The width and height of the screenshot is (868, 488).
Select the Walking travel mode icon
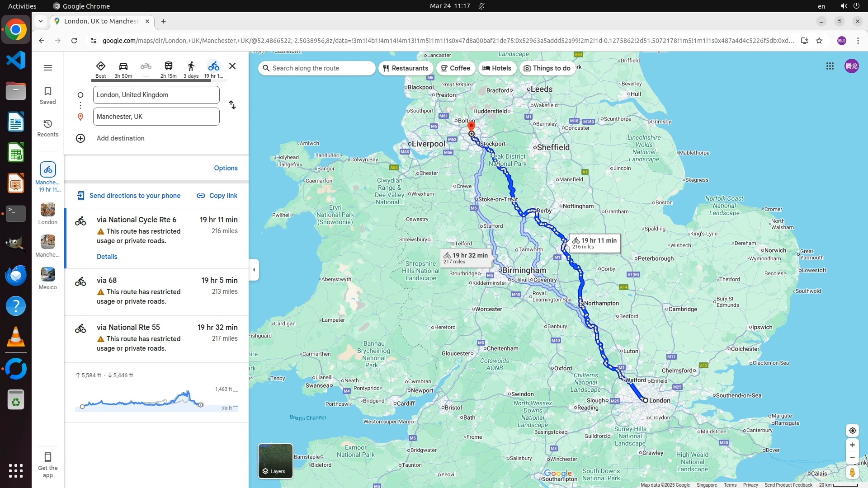[191, 66]
